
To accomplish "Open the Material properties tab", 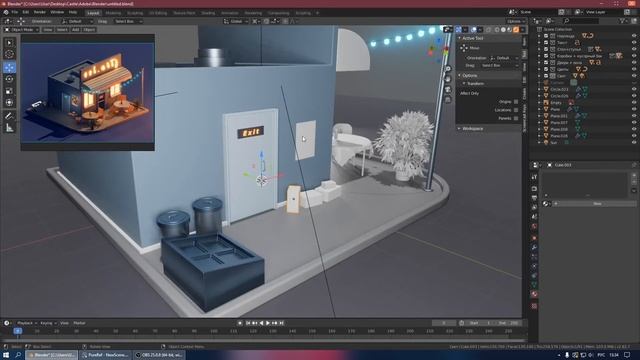I will pyautogui.click(x=534, y=294).
